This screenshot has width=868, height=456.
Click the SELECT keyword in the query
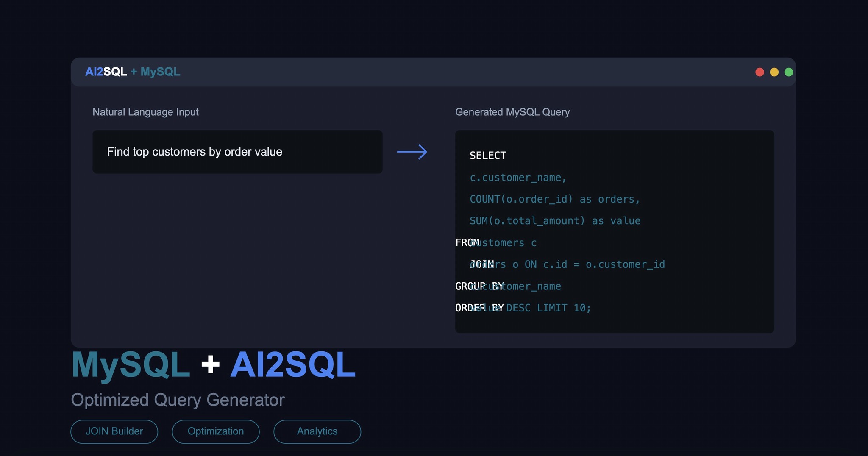point(487,156)
